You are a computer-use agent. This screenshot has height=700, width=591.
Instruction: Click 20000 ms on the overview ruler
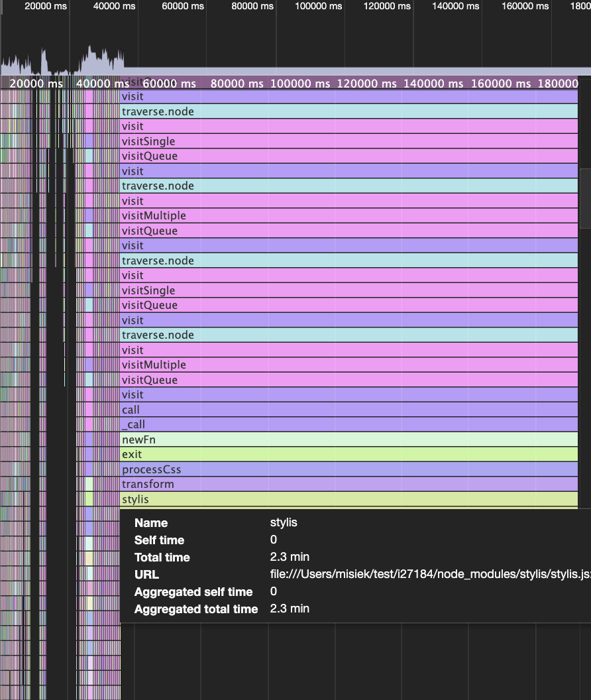(46, 6)
